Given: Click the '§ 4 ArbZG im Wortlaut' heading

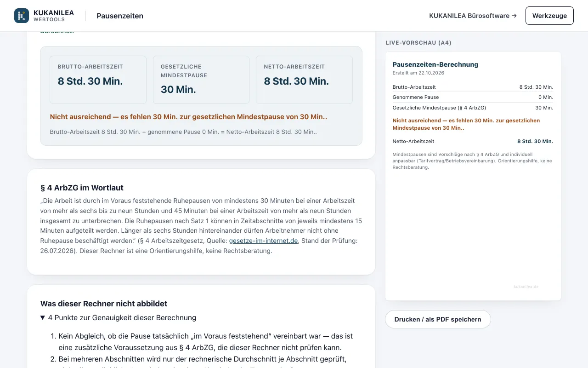Looking at the screenshot, I should pyautogui.click(x=82, y=188).
